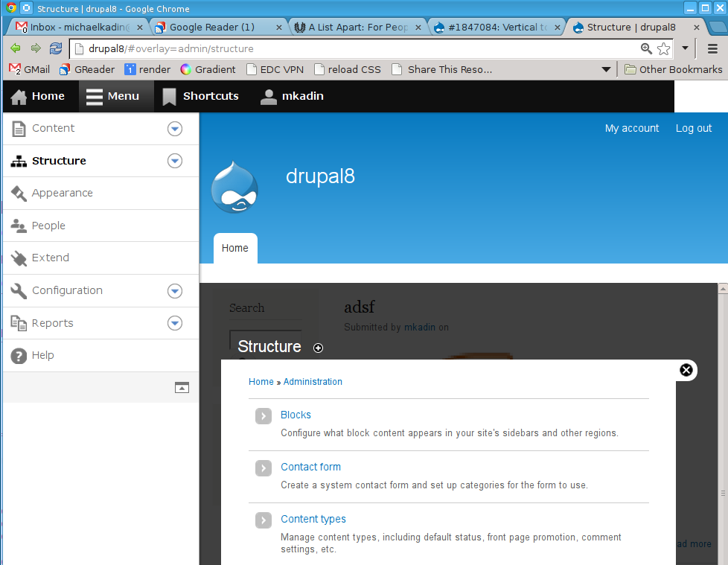Screen dimensions: 728x565
Task: Open the Gradient bookmark
Action: [x=208, y=70]
